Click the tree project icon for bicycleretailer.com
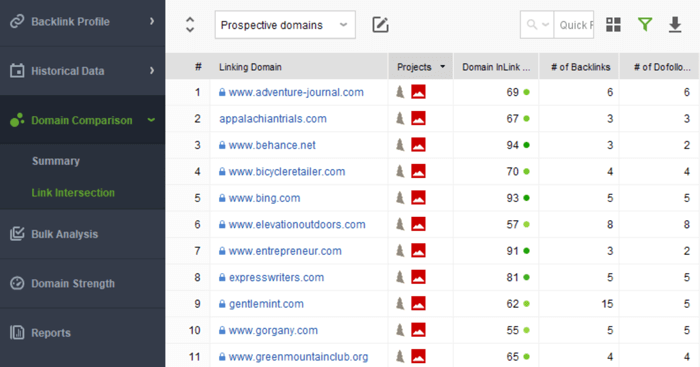Image resolution: width=700 pixels, height=367 pixels. pyautogui.click(x=400, y=171)
